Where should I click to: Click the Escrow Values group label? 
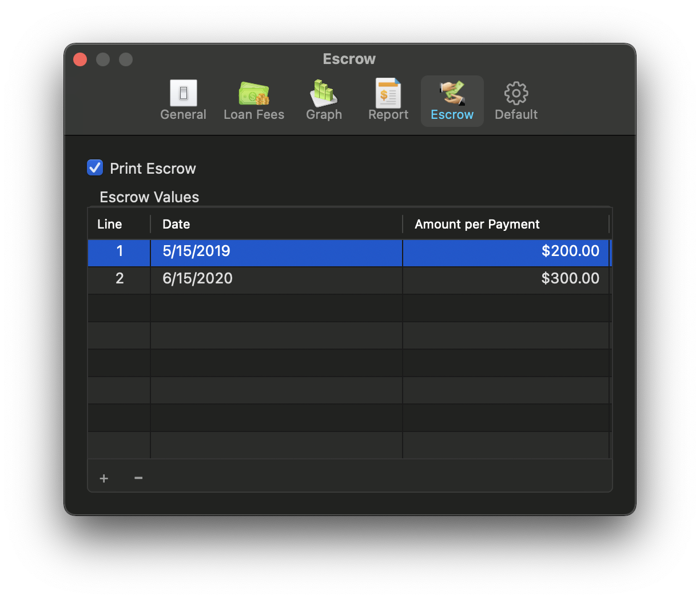pos(149,197)
